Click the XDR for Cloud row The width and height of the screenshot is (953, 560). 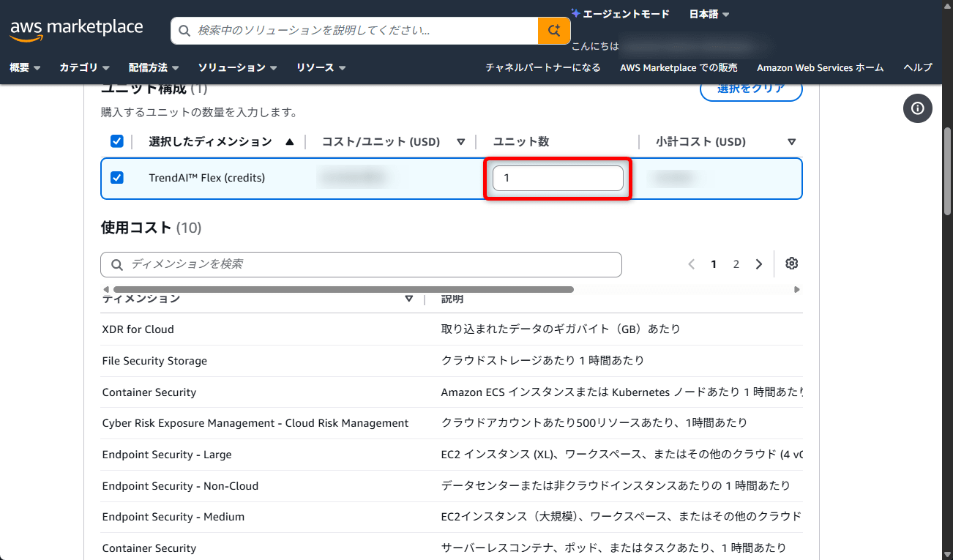point(452,329)
